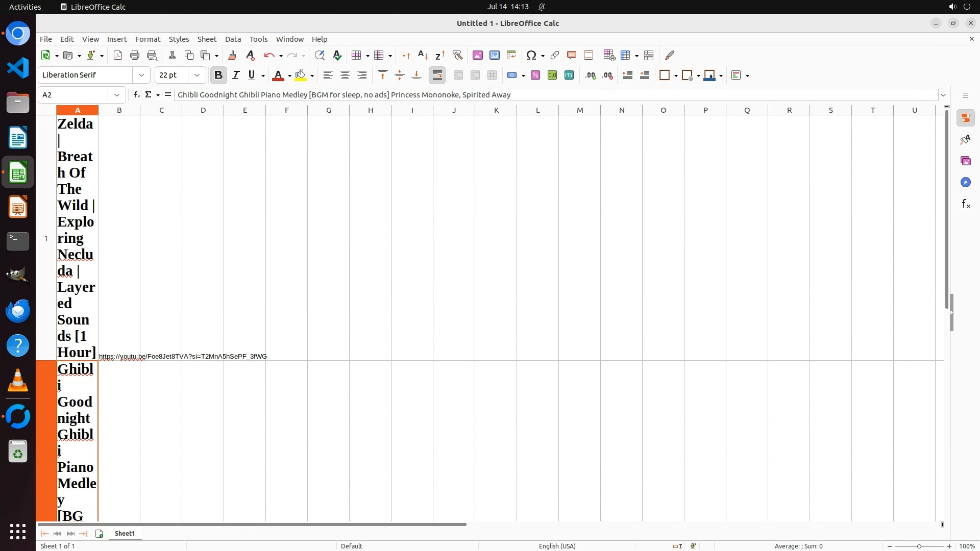Select the Sheet1 tab
Image resolution: width=980 pixels, height=551 pixels.
click(125, 533)
